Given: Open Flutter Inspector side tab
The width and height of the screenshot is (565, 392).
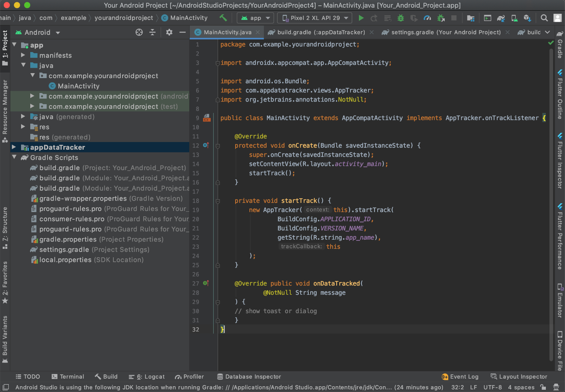Looking at the screenshot, I should [x=560, y=161].
